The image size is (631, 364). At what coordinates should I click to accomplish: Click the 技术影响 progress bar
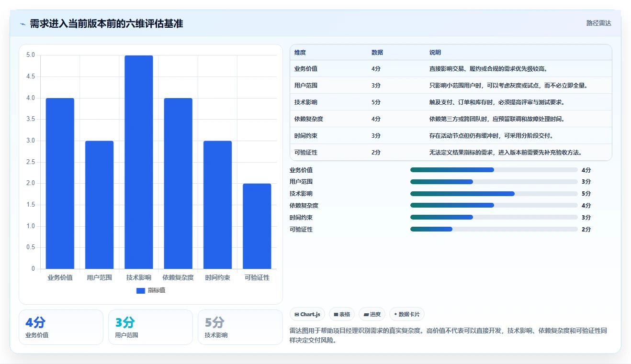pos(494,194)
